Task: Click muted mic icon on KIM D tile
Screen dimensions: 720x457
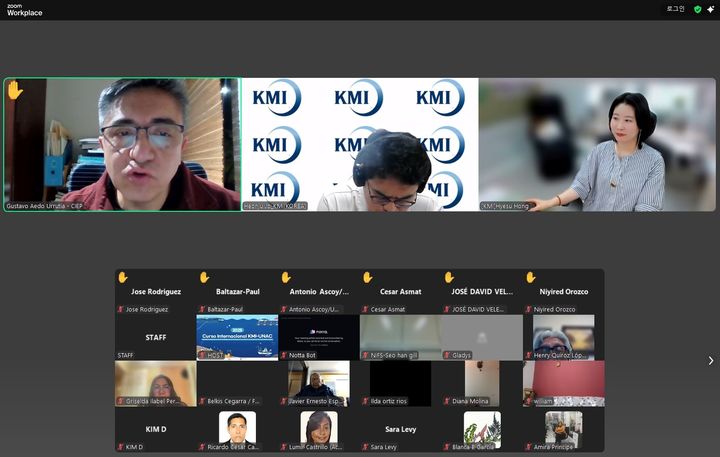Action: pos(120,447)
